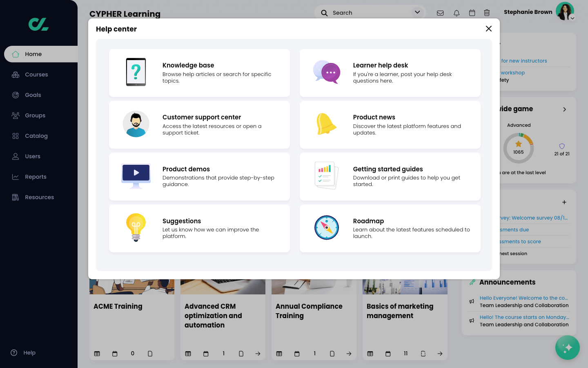Click the shield badge icon above '21 of 21'
The height and width of the screenshot is (368, 588).
tap(562, 146)
